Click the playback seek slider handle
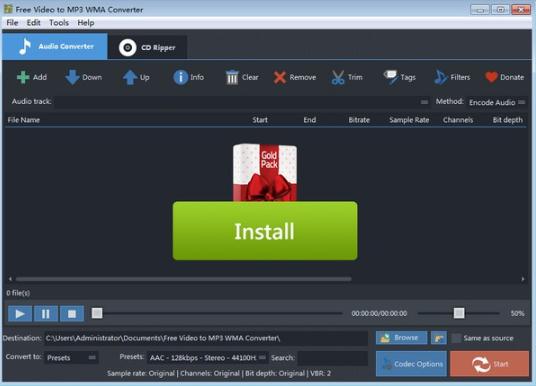Viewport: 536px width, 386px height. click(97, 313)
